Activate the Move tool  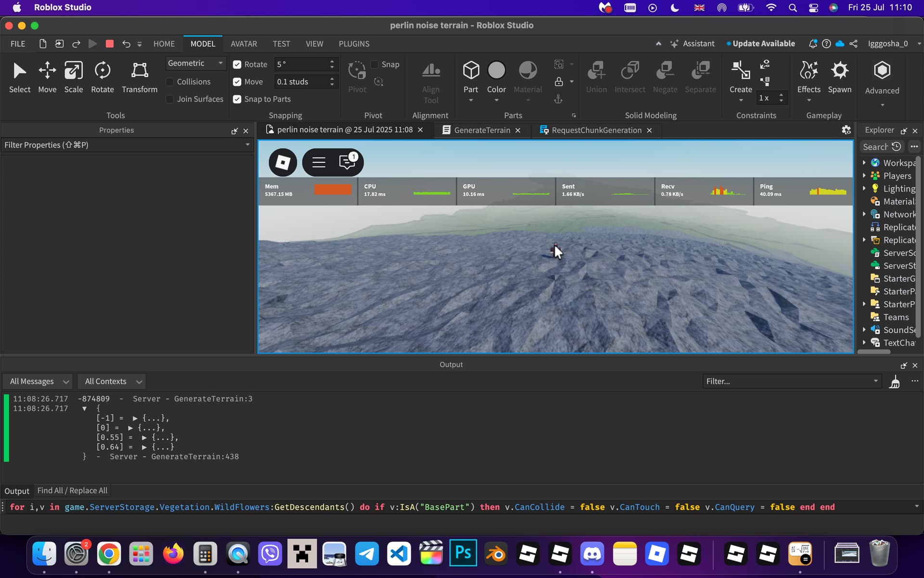tap(47, 77)
